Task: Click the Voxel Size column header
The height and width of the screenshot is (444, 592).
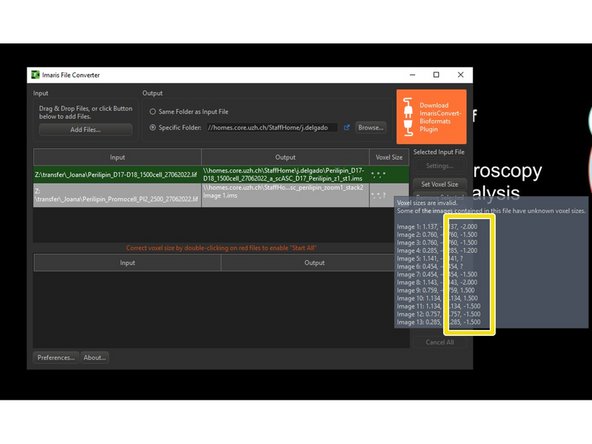Action: (x=389, y=157)
